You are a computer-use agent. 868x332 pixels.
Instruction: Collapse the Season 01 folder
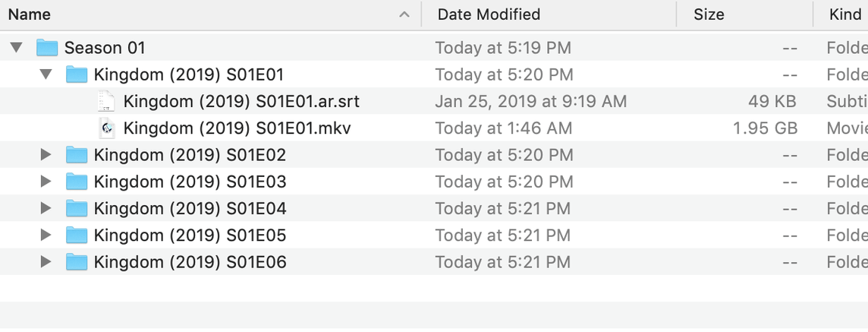(16, 48)
